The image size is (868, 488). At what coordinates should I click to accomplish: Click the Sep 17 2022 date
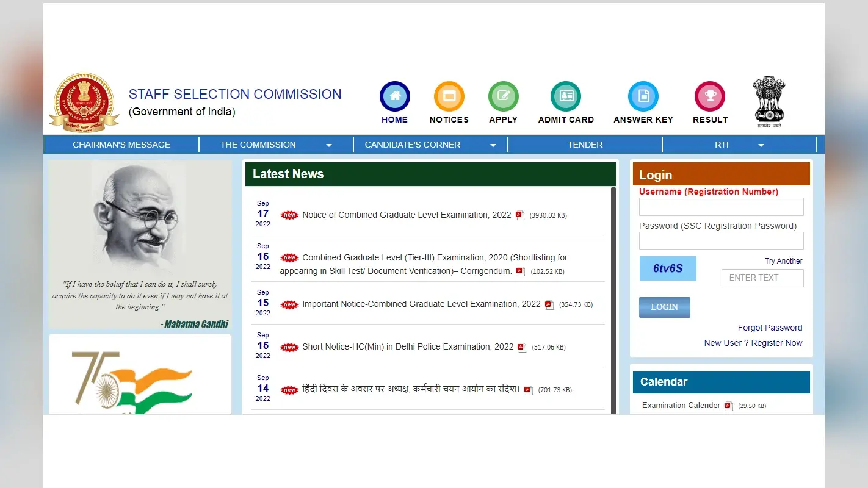coord(263,213)
